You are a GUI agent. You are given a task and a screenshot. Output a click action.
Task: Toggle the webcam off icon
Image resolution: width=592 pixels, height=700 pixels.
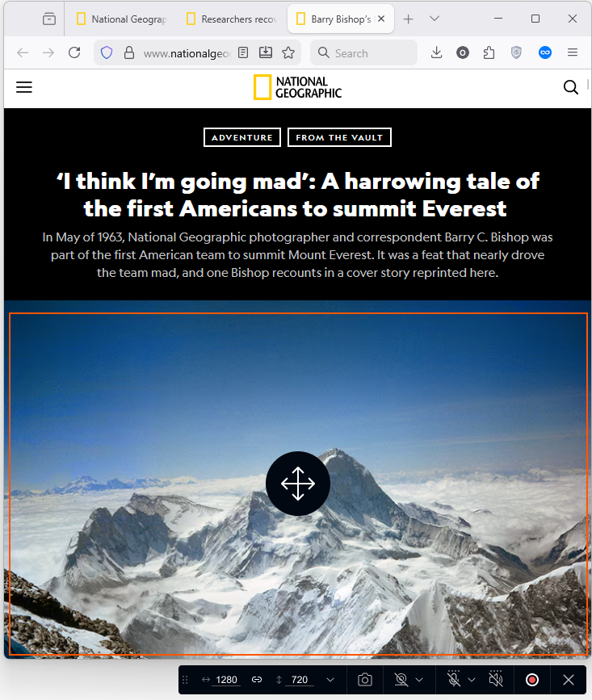click(401, 680)
